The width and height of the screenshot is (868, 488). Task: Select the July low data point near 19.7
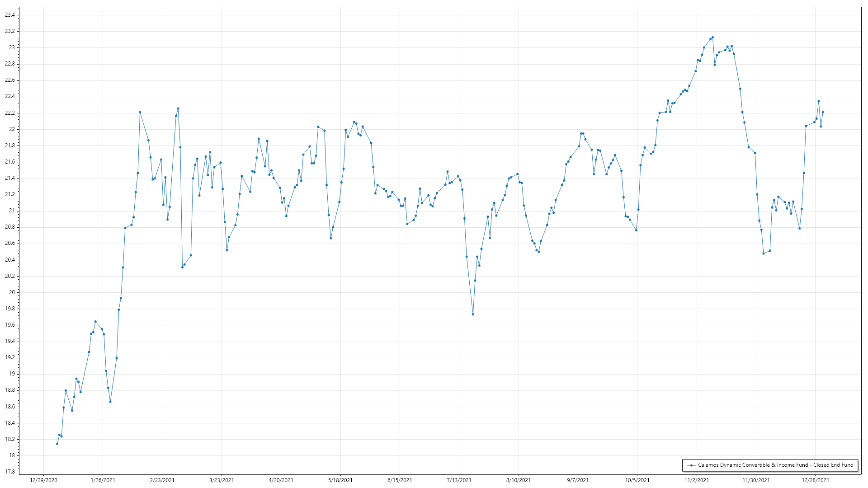pyautogui.click(x=473, y=314)
